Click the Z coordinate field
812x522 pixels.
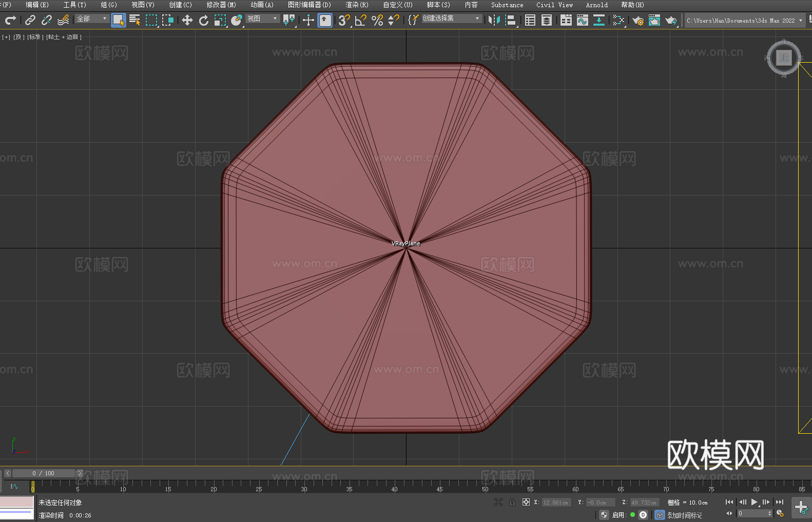[x=644, y=502]
